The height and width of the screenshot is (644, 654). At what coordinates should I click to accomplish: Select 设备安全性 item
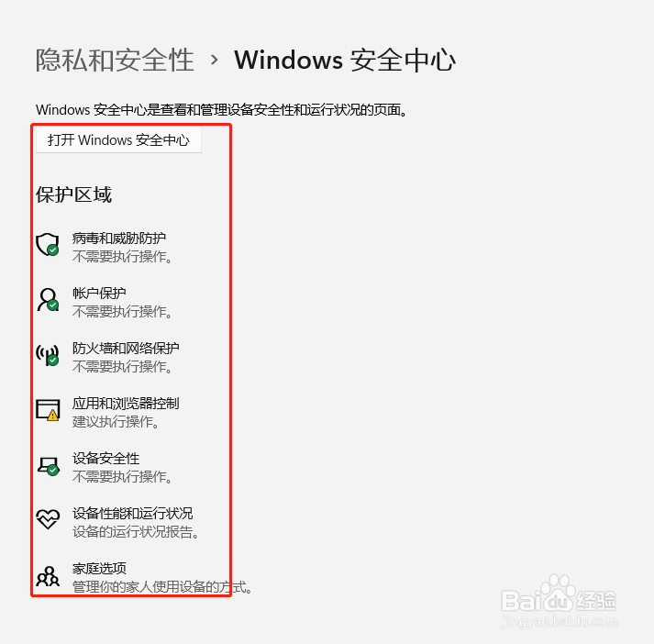click(x=105, y=459)
